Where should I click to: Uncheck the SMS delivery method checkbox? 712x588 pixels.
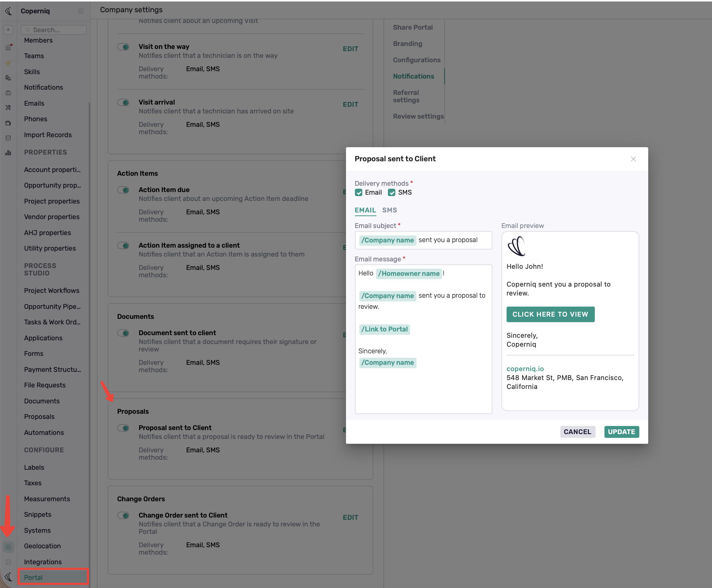click(392, 193)
